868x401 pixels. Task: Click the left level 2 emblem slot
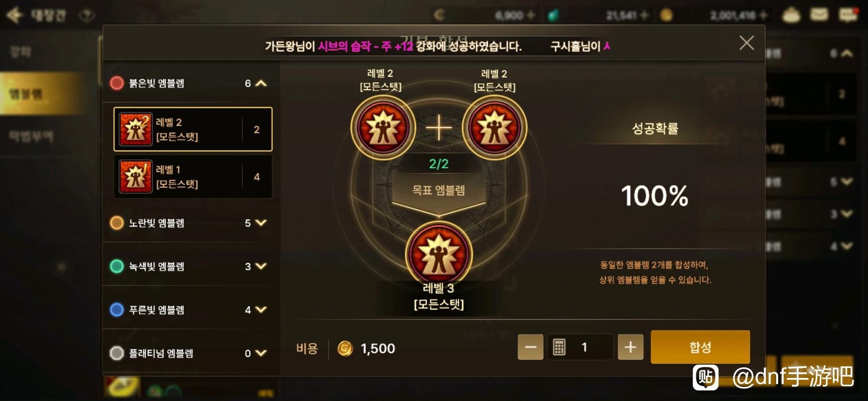coord(383,127)
